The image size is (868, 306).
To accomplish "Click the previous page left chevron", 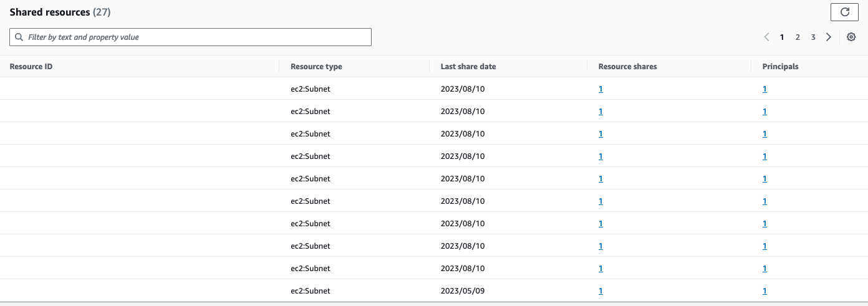I will tap(766, 37).
